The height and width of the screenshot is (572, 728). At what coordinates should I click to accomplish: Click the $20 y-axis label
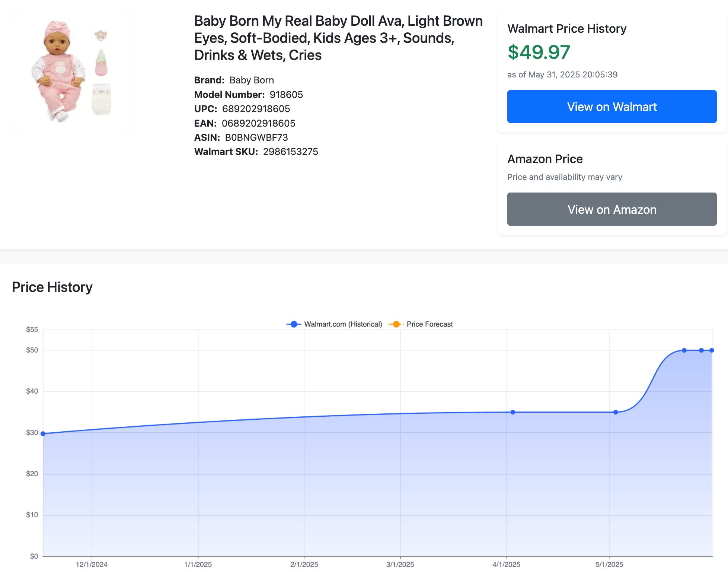(32, 474)
